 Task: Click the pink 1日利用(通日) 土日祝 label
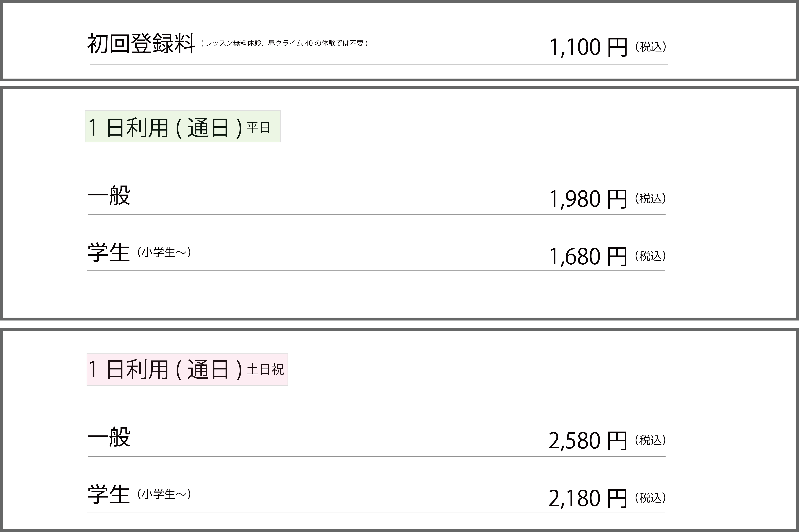pos(188,370)
